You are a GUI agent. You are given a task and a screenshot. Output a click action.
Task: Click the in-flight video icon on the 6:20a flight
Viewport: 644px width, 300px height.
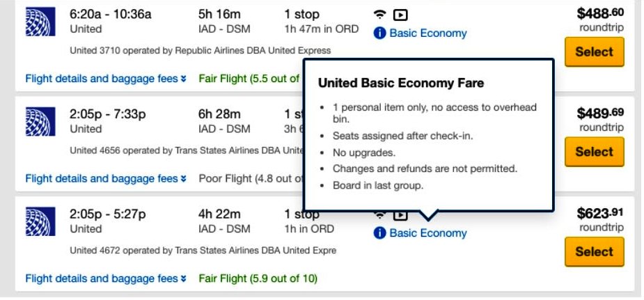(400, 15)
